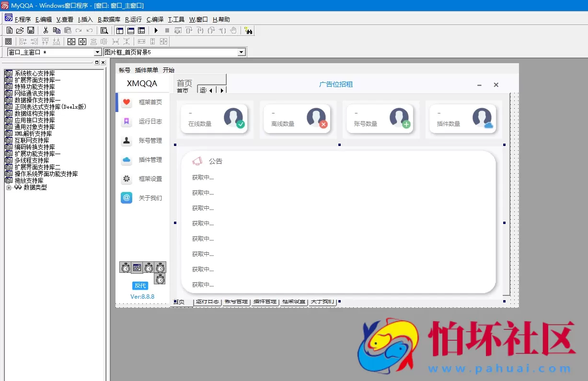Image resolution: width=588 pixels, height=381 pixels.
Task: Click the 反代 button on the form
Action: click(140, 285)
